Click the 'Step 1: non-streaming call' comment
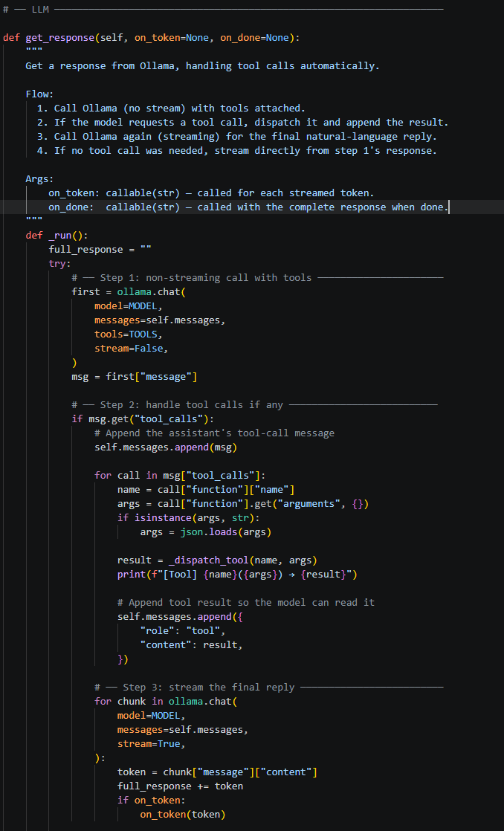 click(257, 277)
